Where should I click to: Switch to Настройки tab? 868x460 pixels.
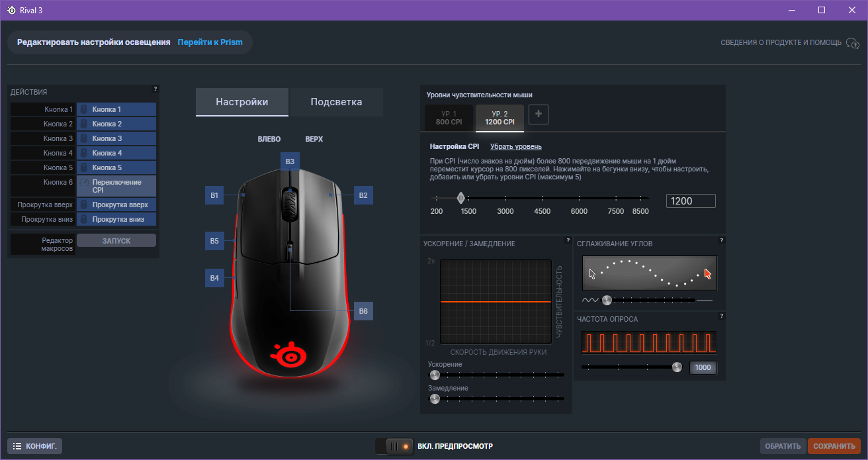pos(242,102)
